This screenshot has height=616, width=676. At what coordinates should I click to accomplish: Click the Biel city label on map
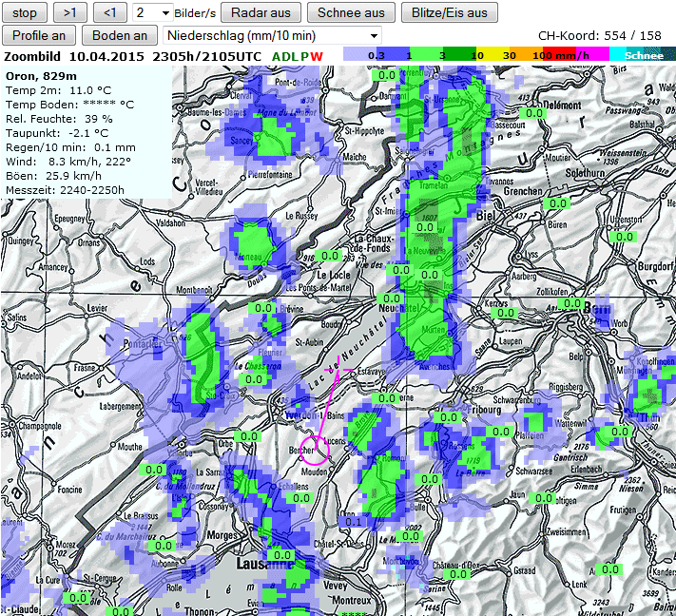tap(486, 216)
